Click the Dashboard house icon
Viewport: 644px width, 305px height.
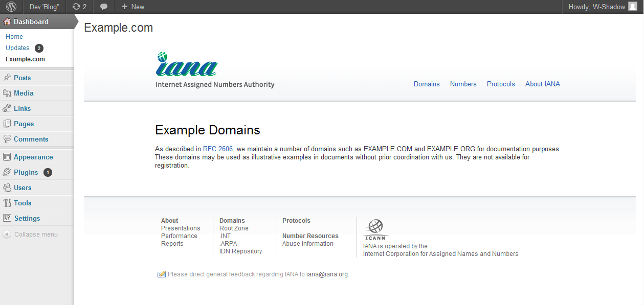point(7,21)
